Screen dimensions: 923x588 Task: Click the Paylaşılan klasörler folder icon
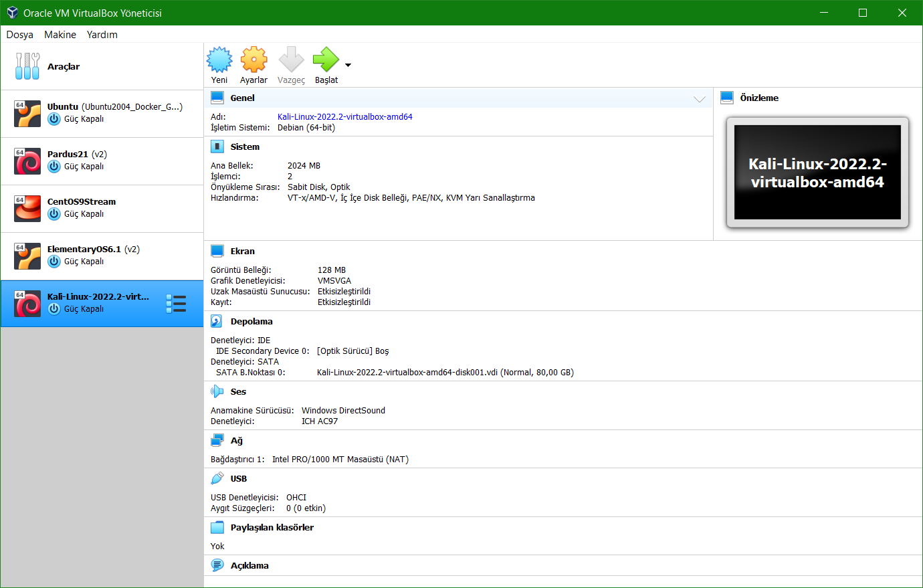click(217, 527)
